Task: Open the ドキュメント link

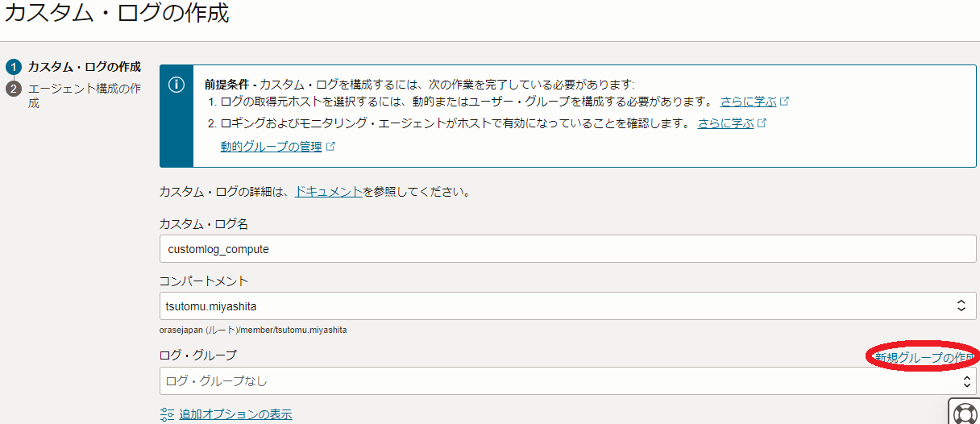Action: tap(328, 193)
